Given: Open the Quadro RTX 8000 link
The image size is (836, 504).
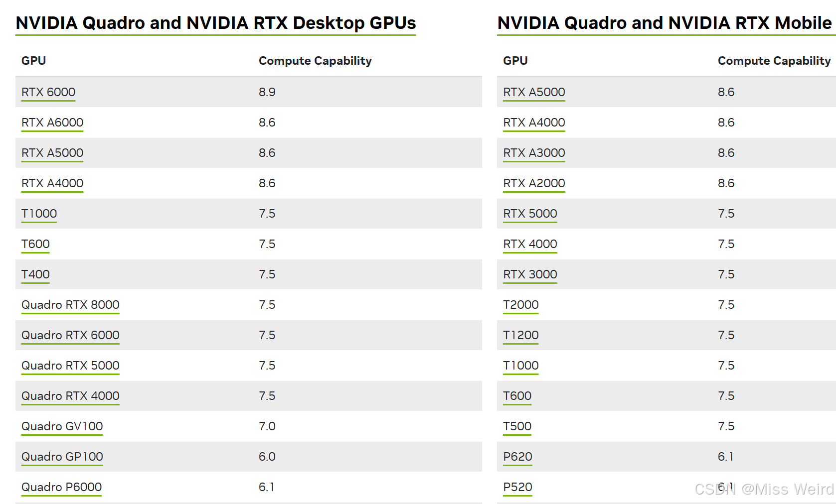Looking at the screenshot, I should click(70, 305).
